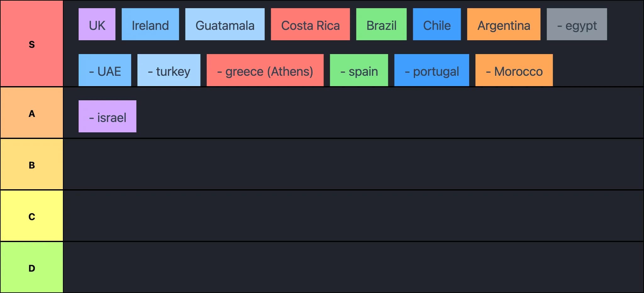Click the portugal tile

432,70
